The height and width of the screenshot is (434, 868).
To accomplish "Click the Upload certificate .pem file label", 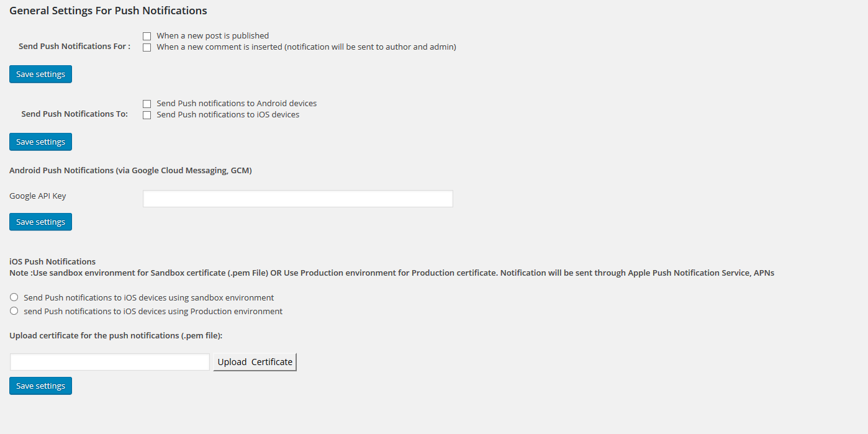I will click(x=116, y=335).
